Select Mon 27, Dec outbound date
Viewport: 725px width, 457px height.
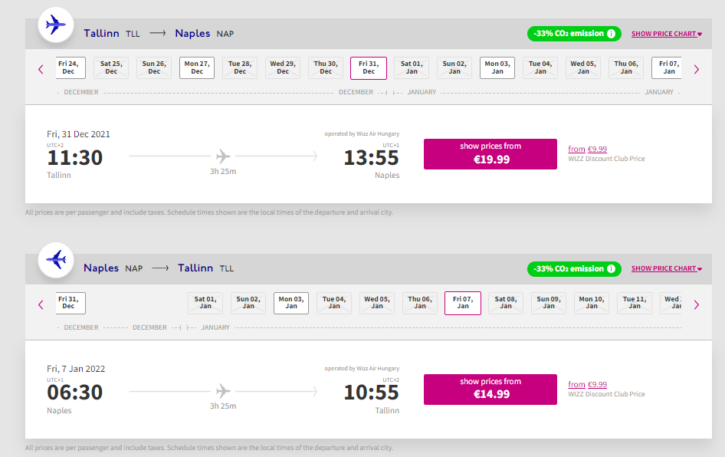(197, 68)
